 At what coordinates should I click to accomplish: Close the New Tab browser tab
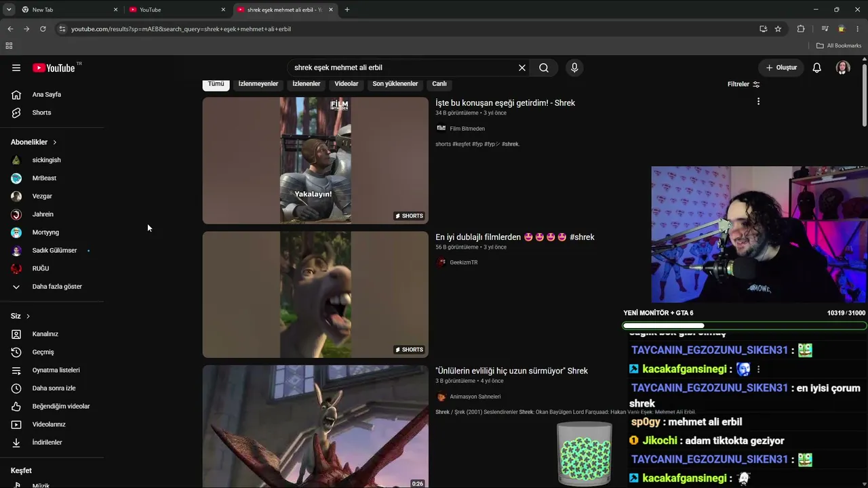116,9
